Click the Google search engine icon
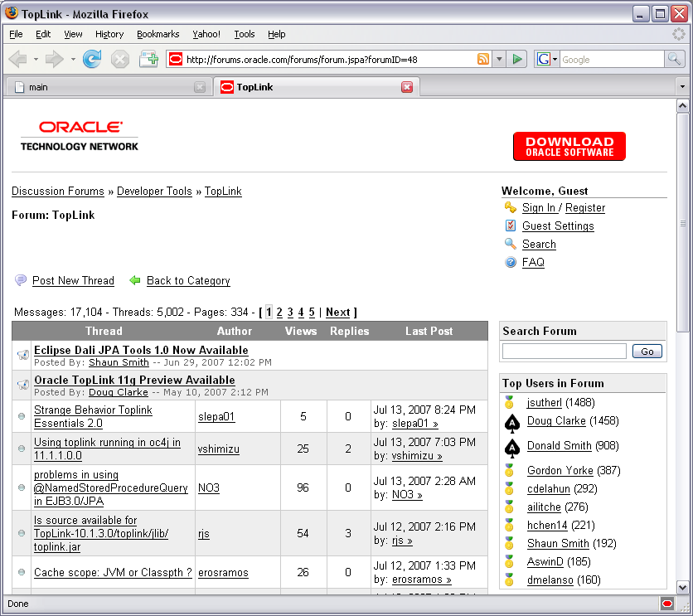The width and height of the screenshot is (693, 616). 543,59
